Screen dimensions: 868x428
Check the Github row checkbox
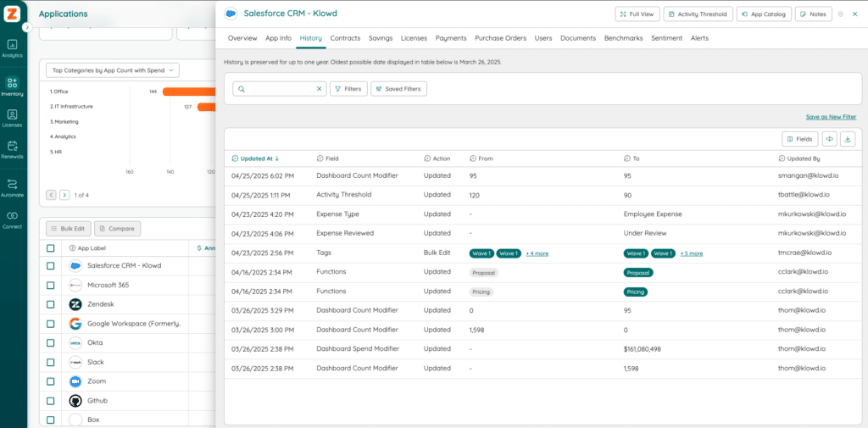pyautogui.click(x=50, y=401)
